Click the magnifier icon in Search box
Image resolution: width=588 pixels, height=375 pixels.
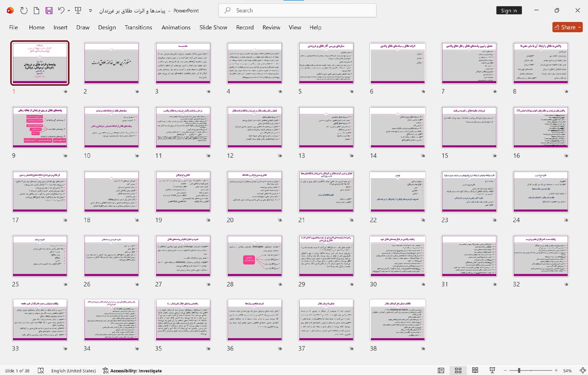coord(227,10)
